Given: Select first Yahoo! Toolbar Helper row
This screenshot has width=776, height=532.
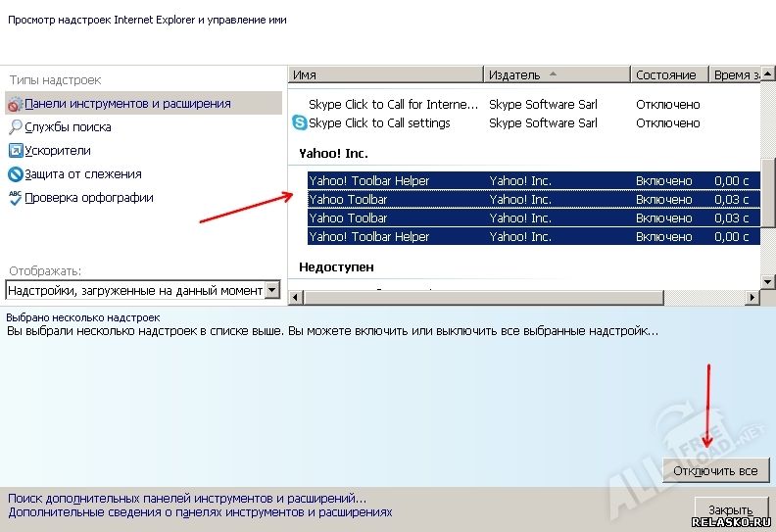Looking at the screenshot, I should pos(533,180).
